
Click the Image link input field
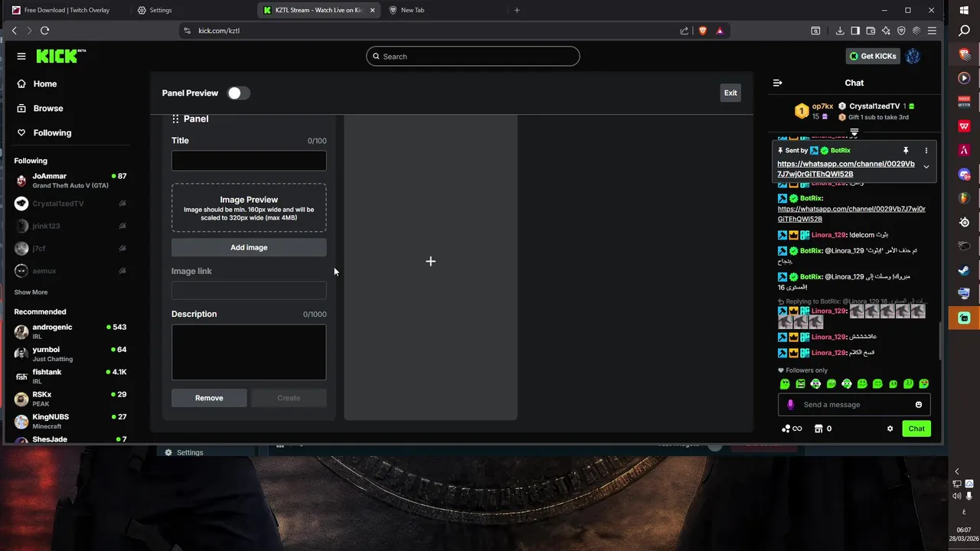pos(249,290)
